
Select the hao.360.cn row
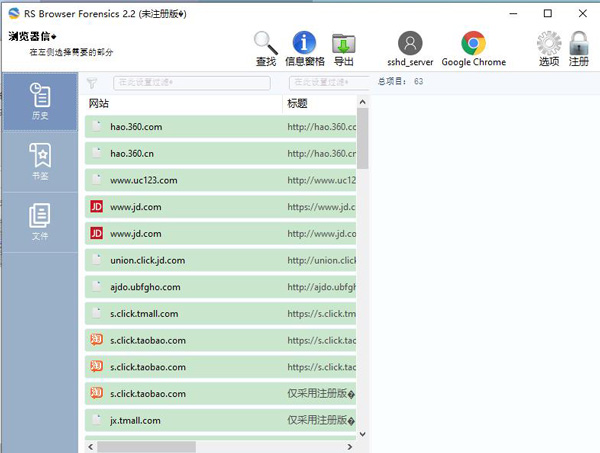click(220, 153)
